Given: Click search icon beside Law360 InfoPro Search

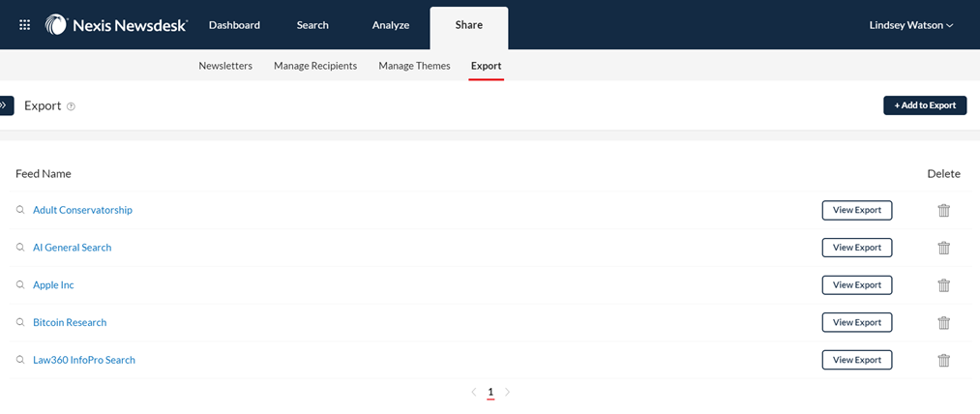Looking at the screenshot, I should [x=20, y=360].
